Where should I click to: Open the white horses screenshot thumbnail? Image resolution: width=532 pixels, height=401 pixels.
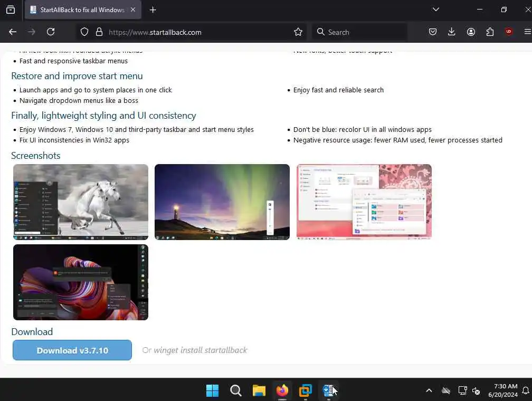pyautogui.click(x=81, y=202)
